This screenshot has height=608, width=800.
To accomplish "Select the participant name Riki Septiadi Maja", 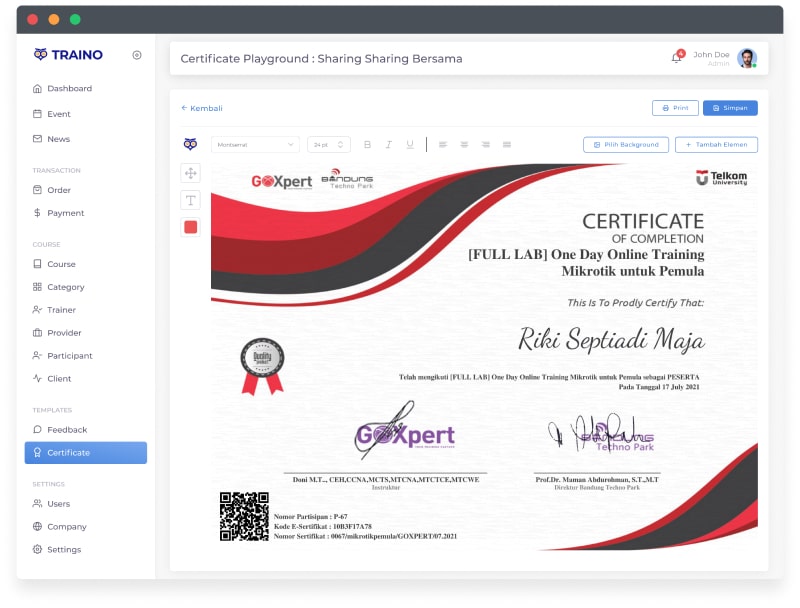I will [x=610, y=340].
